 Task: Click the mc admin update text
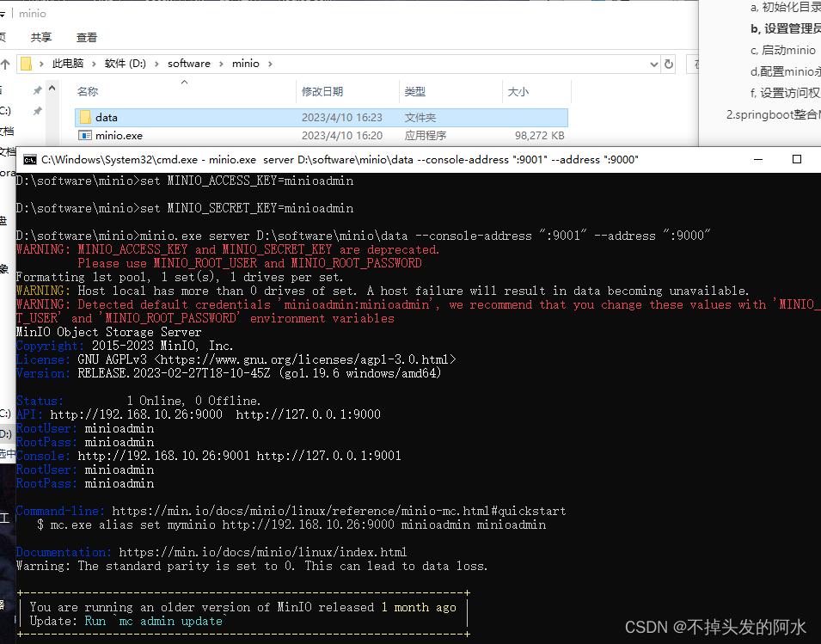pos(170,621)
